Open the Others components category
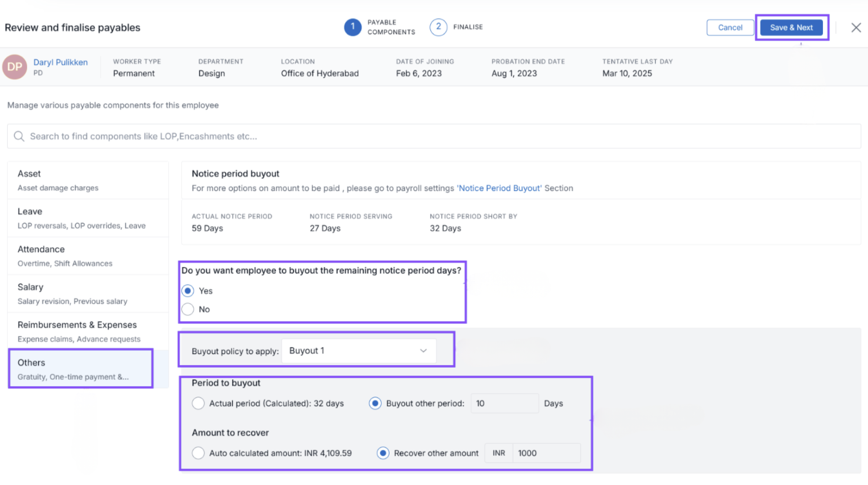The width and height of the screenshot is (868, 485). pyautogui.click(x=81, y=369)
